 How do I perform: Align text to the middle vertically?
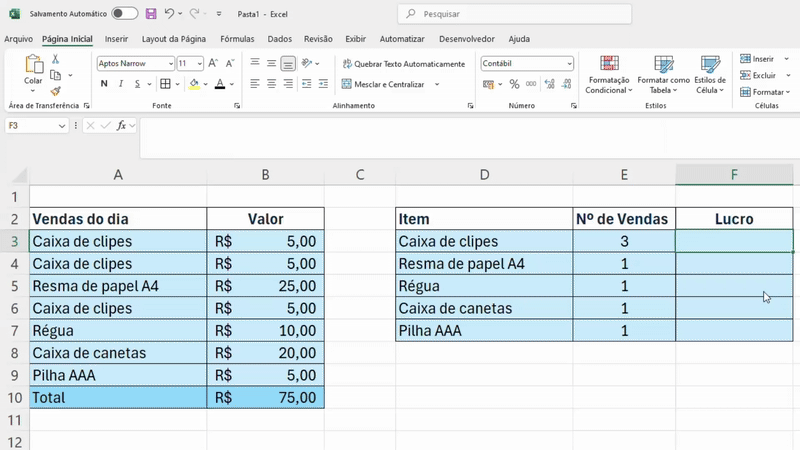271,63
